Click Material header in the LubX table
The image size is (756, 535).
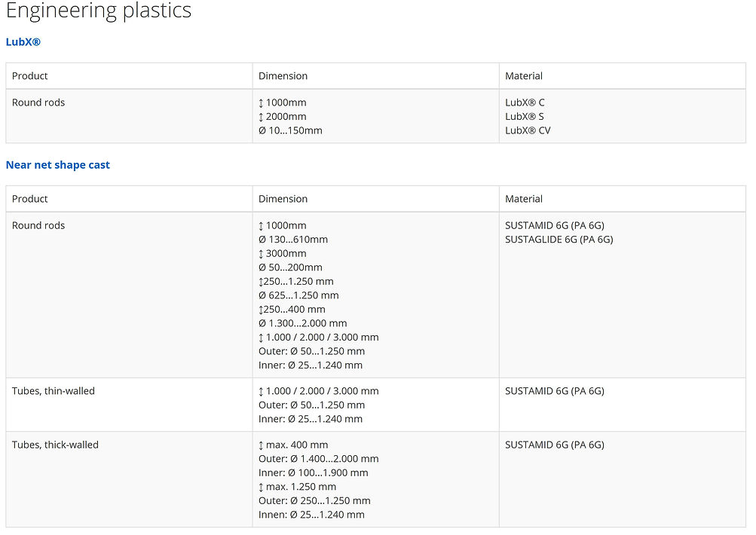click(524, 76)
